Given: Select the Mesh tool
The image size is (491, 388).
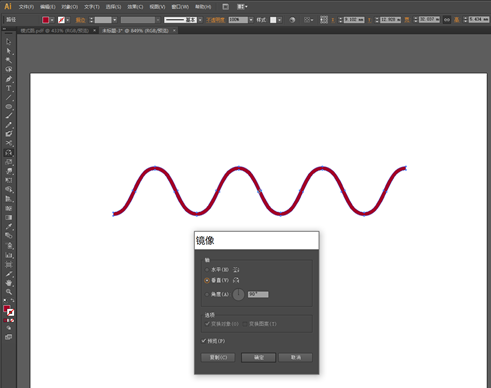Looking at the screenshot, I should 9,208.
